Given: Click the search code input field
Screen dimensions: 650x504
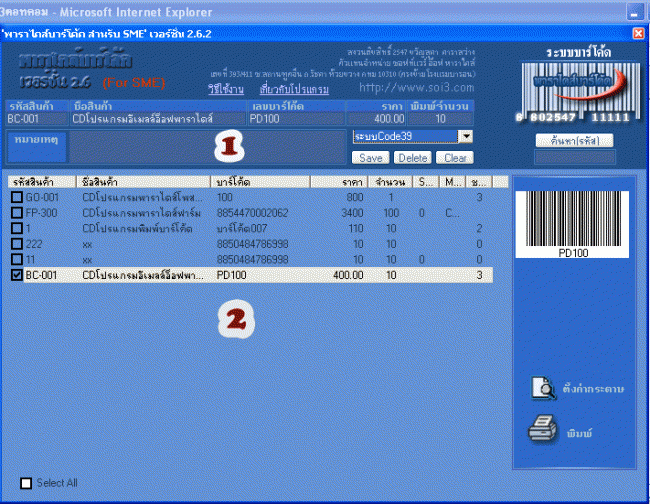Looking at the screenshot, I should [x=575, y=158].
